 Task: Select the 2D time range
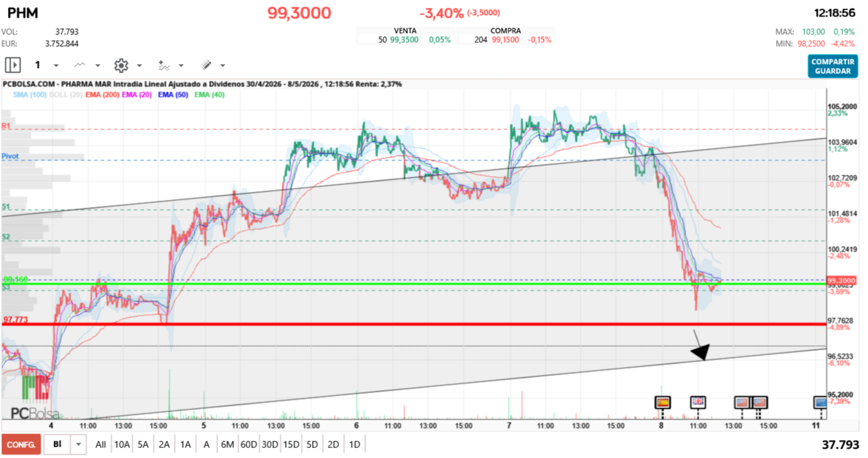coord(333,445)
